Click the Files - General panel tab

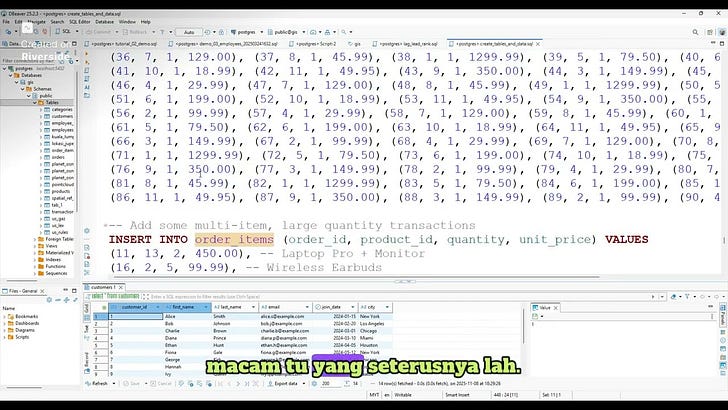tap(23, 291)
